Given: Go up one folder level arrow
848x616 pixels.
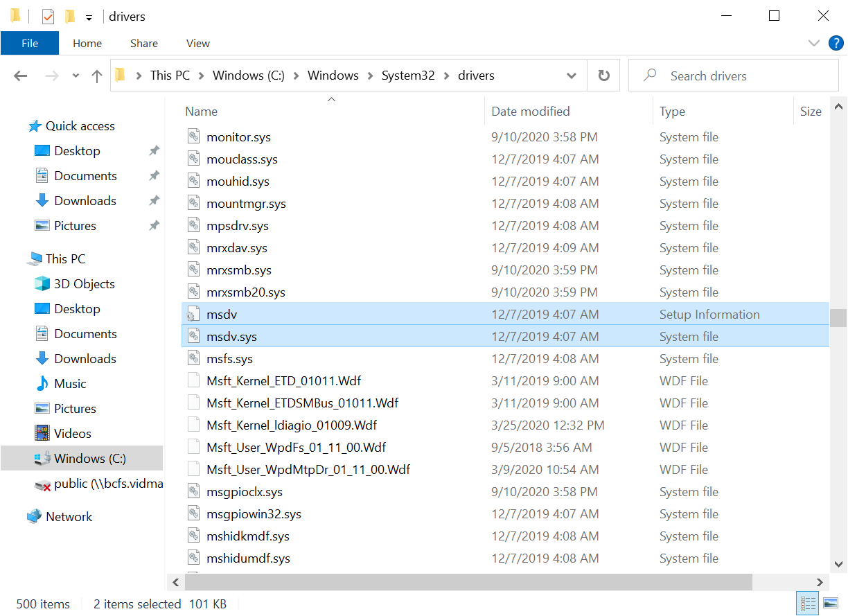Looking at the screenshot, I should (97, 76).
